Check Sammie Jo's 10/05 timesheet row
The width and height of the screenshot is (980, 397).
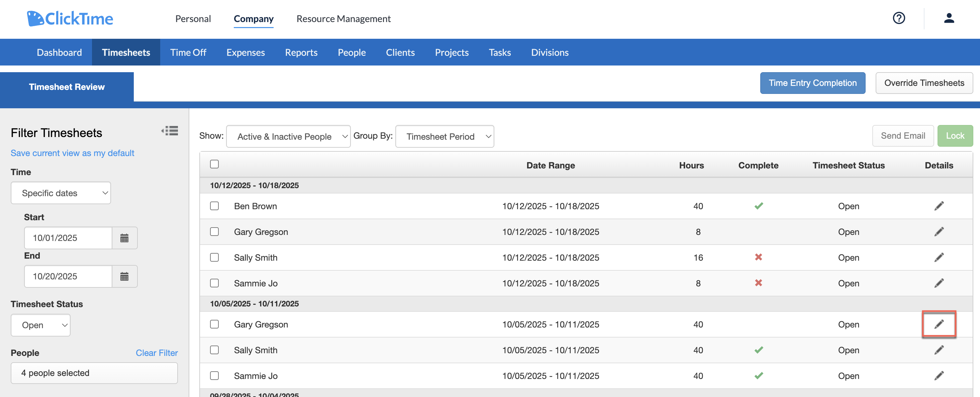tap(215, 376)
